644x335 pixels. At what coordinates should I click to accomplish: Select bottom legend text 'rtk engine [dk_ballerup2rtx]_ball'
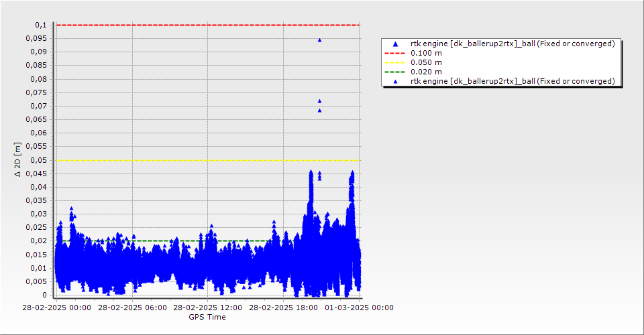473,81
